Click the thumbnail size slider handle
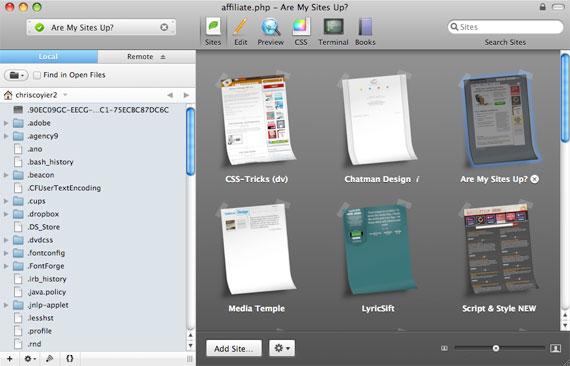570x366 pixels. (496, 348)
